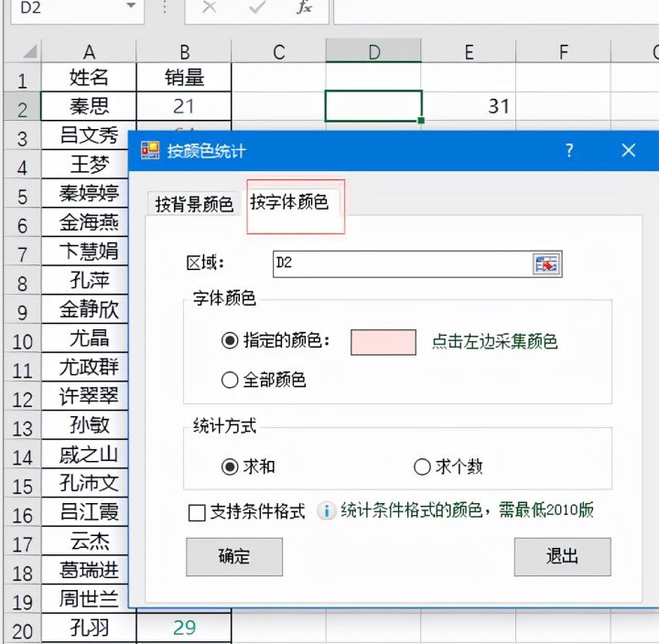Image resolution: width=659 pixels, height=644 pixels.
Task: Click cell with header 姓名
Action: (x=89, y=77)
